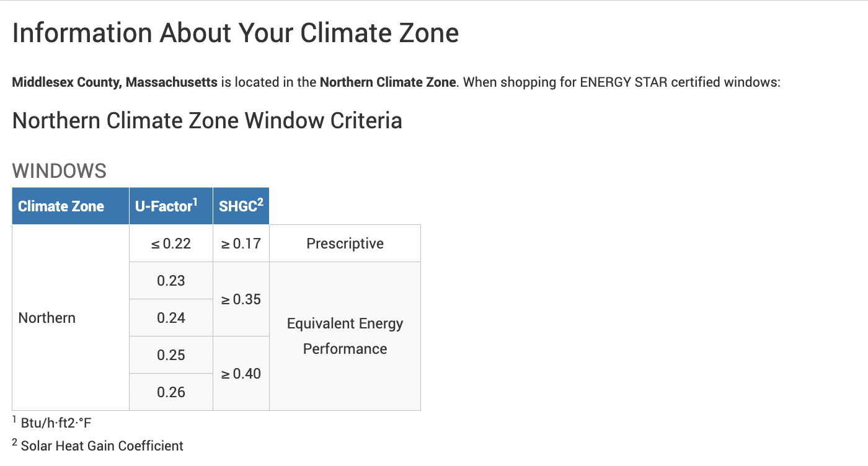Click the 0.25 U-Factor value
This screenshot has height=466, width=868.
(x=171, y=355)
